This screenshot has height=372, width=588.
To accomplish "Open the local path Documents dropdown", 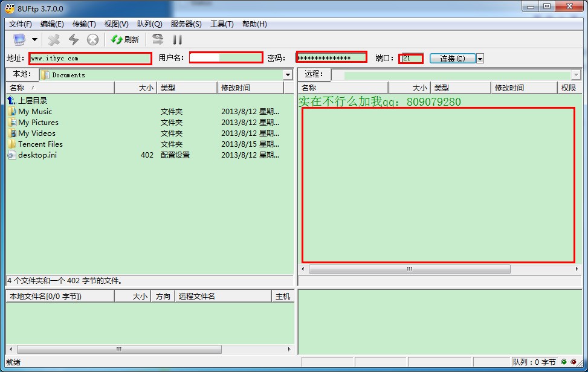I will click(x=288, y=75).
